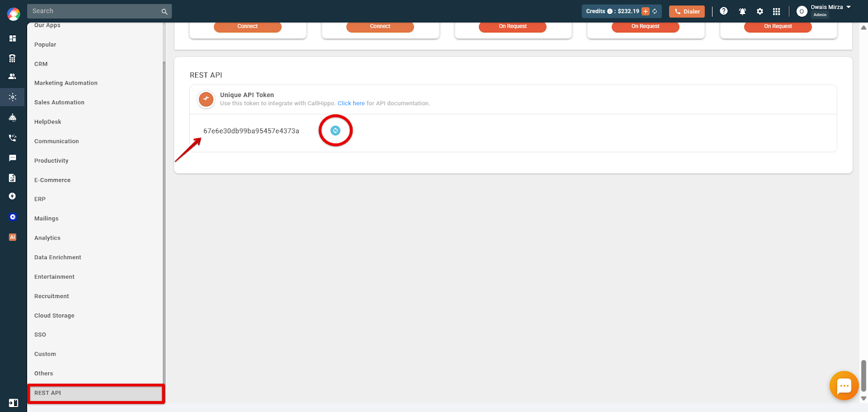Open the lightning bolt icon in the sidebar
Image resolution: width=868 pixels, height=412 pixels.
[x=12, y=196]
